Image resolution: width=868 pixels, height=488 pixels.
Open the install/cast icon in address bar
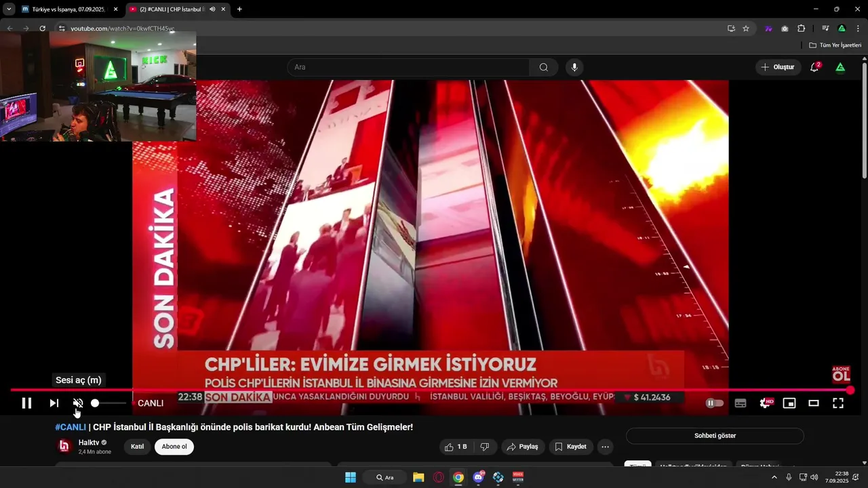(731, 28)
